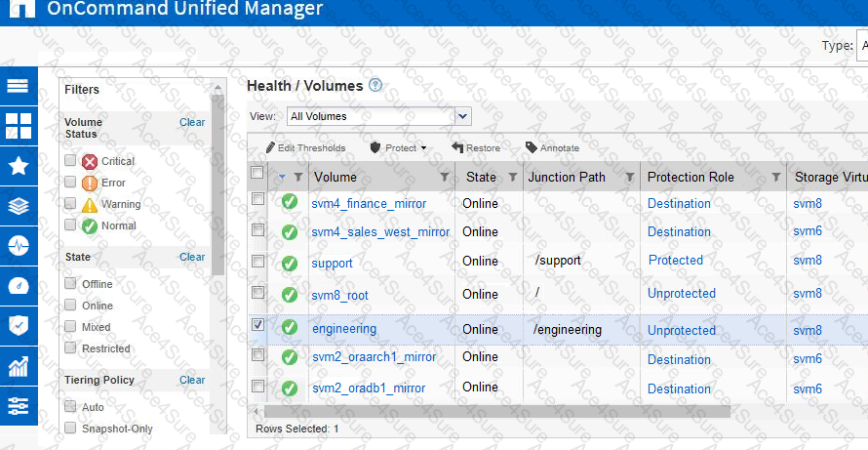Open the dashboard grid icon in sidebar
868x450 pixels.
19,126
